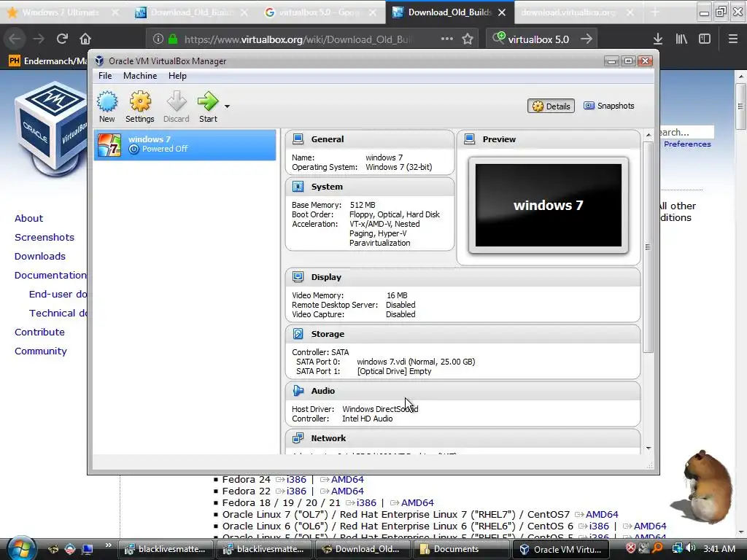The image size is (747, 560).
Task: Click the System section header icon
Action: [298, 187]
